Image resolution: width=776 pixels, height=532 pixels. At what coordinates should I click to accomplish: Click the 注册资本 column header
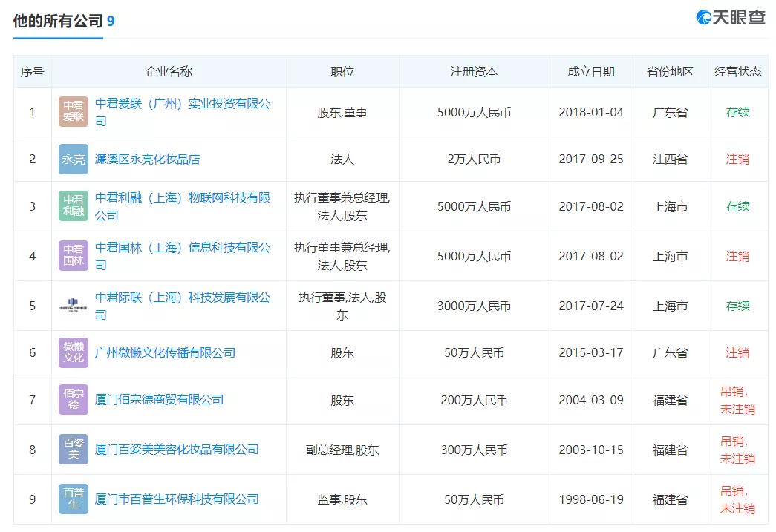(x=474, y=72)
